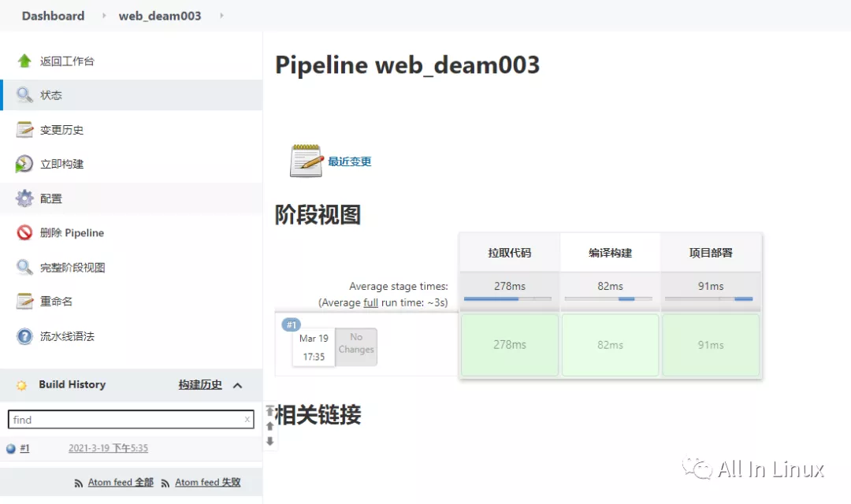Screen dimensions: 851x504
Task: Select the 重命名 rename icon
Action: click(24, 301)
